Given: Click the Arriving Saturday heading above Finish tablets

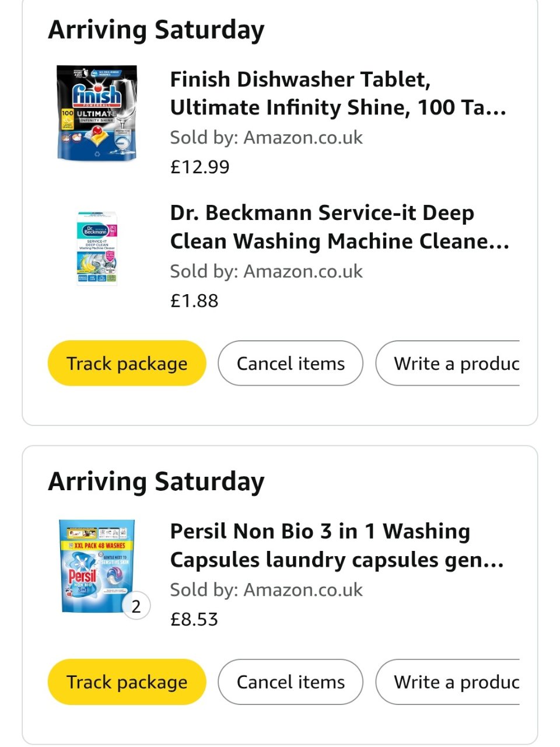Looking at the screenshot, I should point(156,30).
